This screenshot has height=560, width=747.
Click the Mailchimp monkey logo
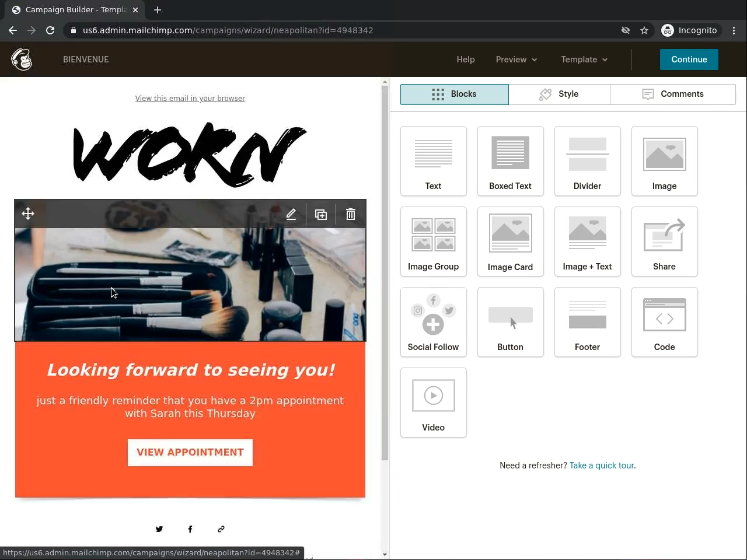22,60
